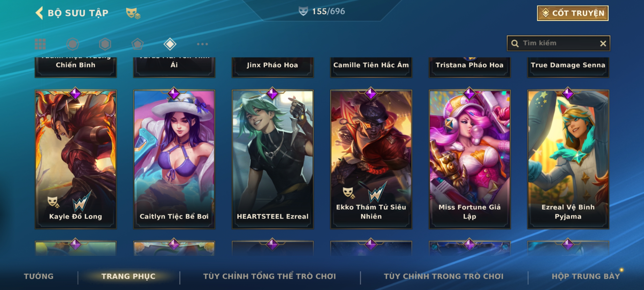
Task: Clear the search field with X
Action: [x=603, y=44]
